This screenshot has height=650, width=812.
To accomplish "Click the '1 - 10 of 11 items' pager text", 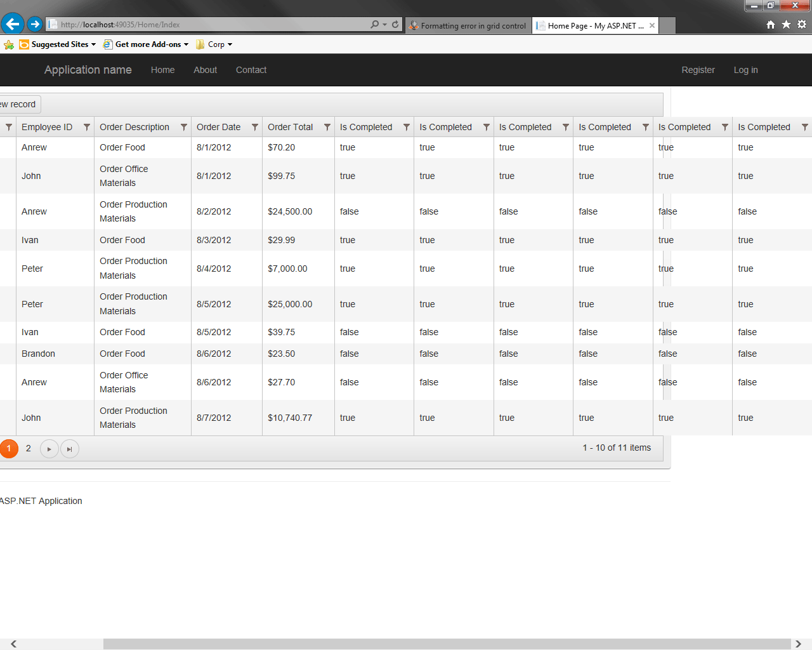I will 617,448.
